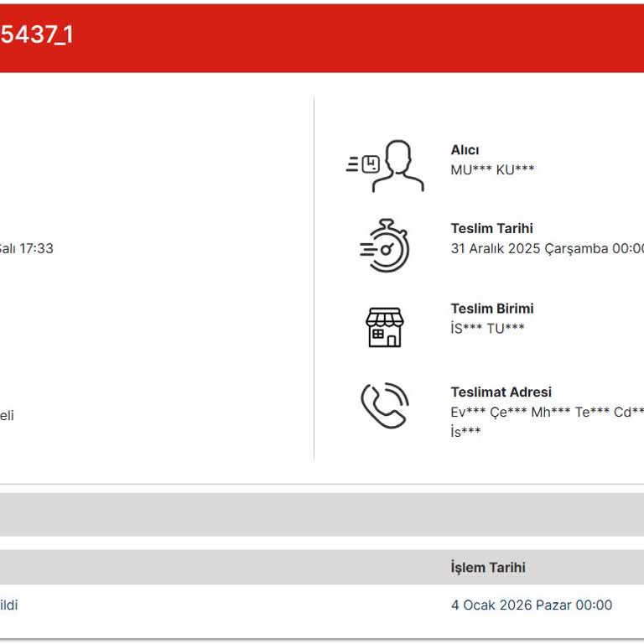The height and width of the screenshot is (644, 644).
Task: Click the İşlem Tarihi column header
Action: pyautogui.click(x=488, y=568)
